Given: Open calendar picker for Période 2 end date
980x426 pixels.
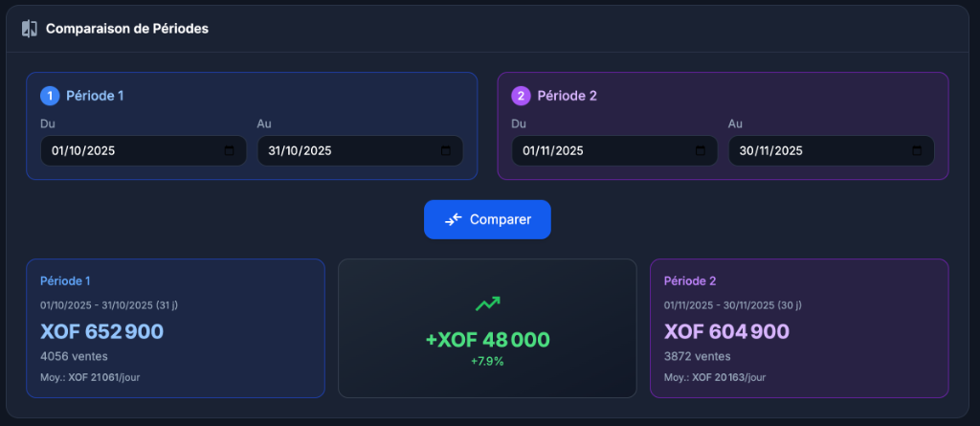Looking at the screenshot, I should (917, 151).
